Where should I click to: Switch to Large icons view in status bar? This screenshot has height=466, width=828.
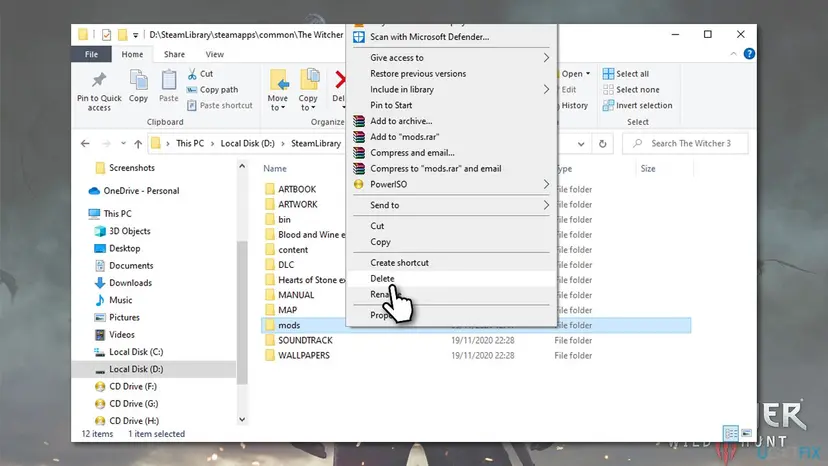[x=746, y=434]
